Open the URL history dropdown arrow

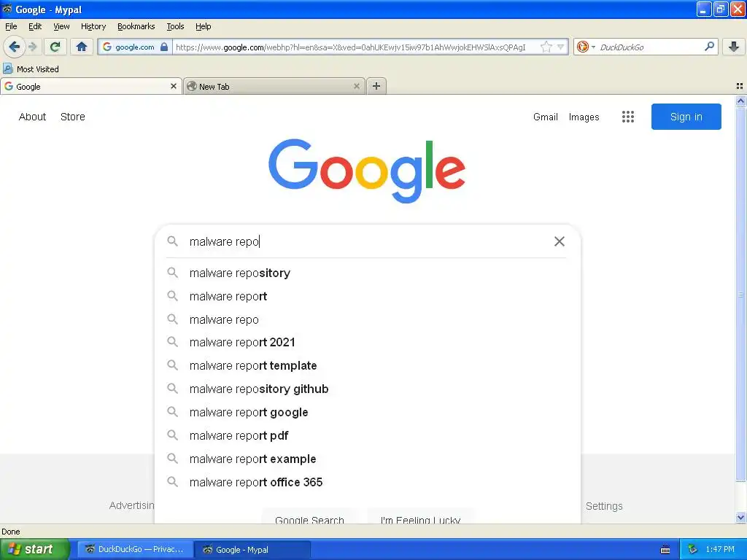click(x=561, y=47)
